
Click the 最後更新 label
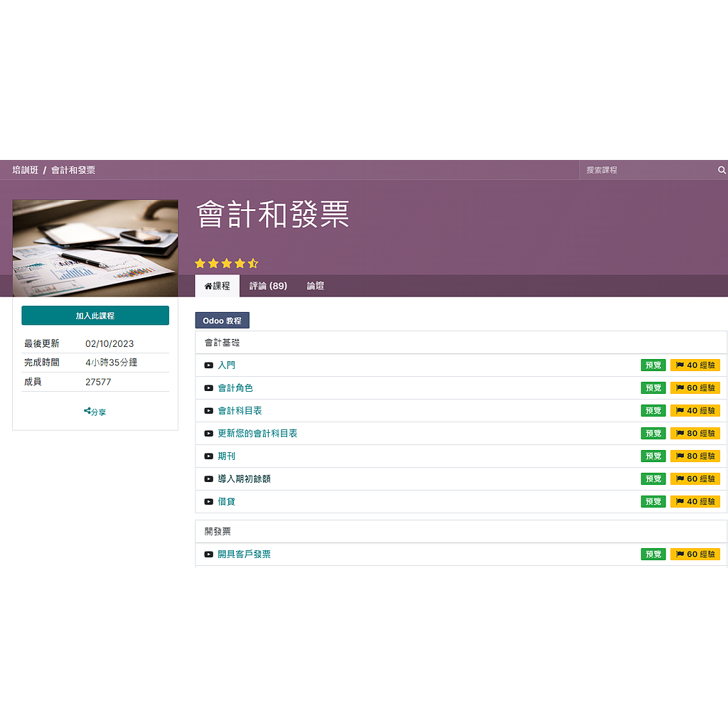point(42,343)
